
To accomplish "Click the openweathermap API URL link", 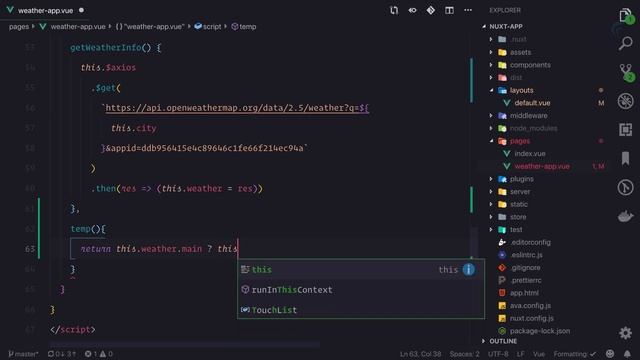I will [237, 108].
